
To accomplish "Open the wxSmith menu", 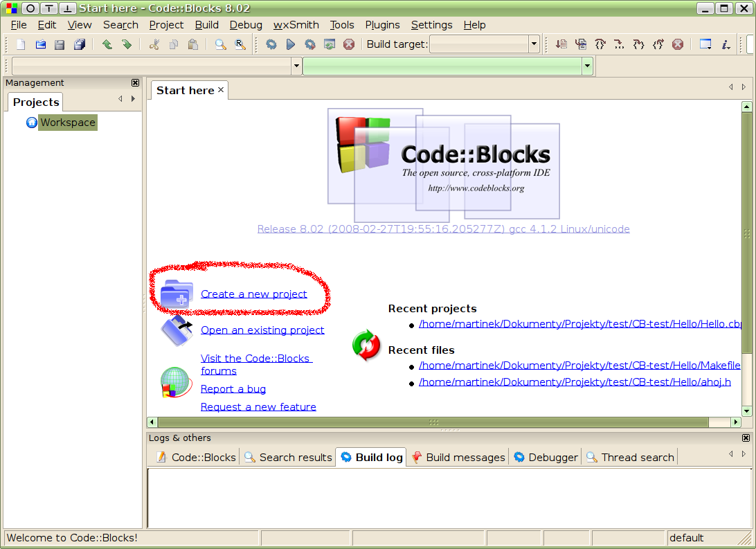I will pos(296,25).
